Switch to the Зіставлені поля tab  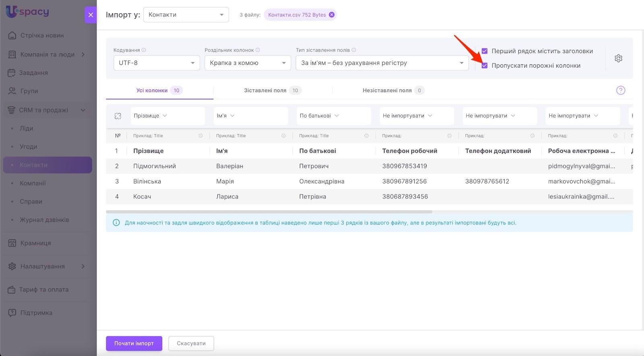click(272, 91)
